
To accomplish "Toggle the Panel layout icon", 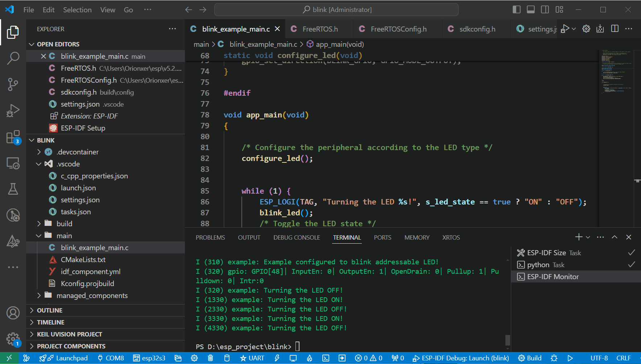I will (x=531, y=9).
